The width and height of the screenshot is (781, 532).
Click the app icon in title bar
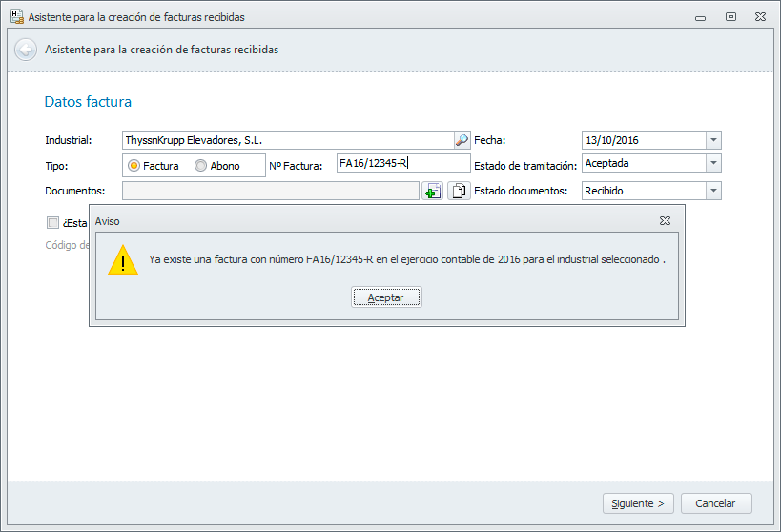point(17,16)
